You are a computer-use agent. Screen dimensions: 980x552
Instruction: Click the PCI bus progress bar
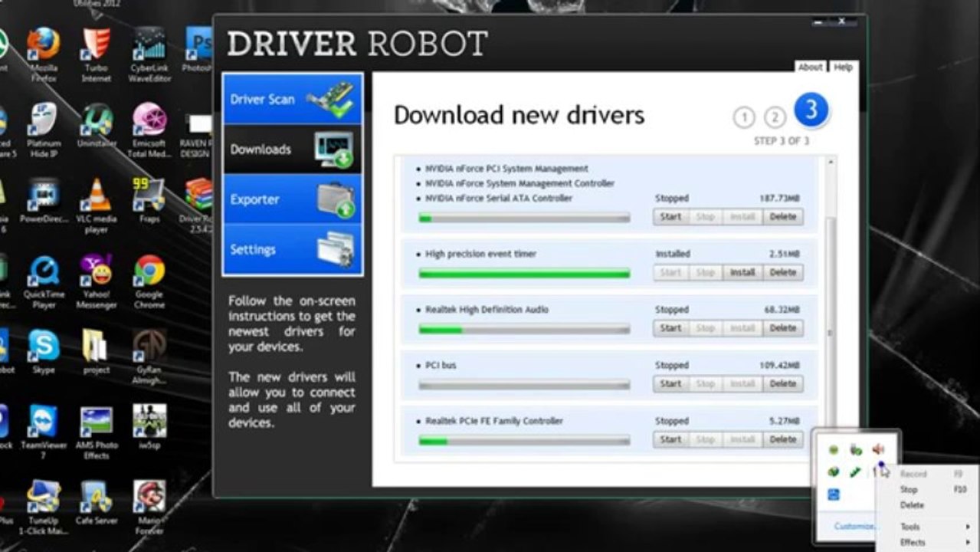click(524, 385)
